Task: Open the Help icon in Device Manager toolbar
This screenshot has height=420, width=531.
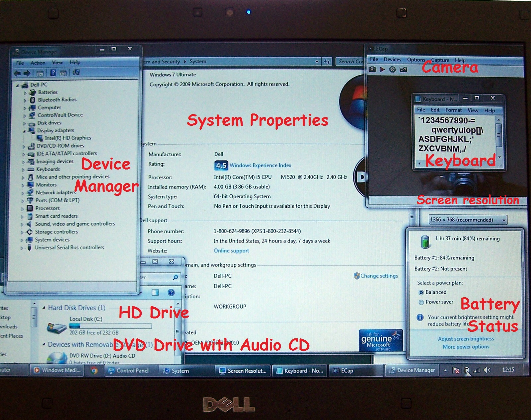Action: click(53, 73)
